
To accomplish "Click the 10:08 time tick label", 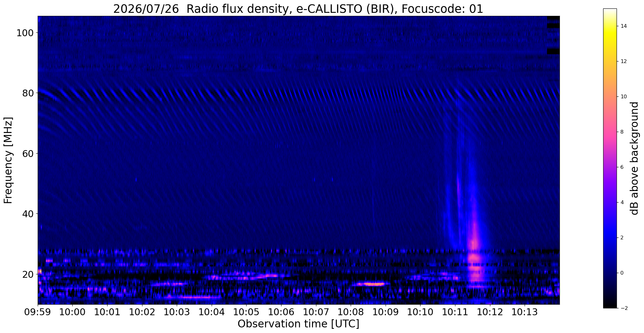I will (x=351, y=312).
